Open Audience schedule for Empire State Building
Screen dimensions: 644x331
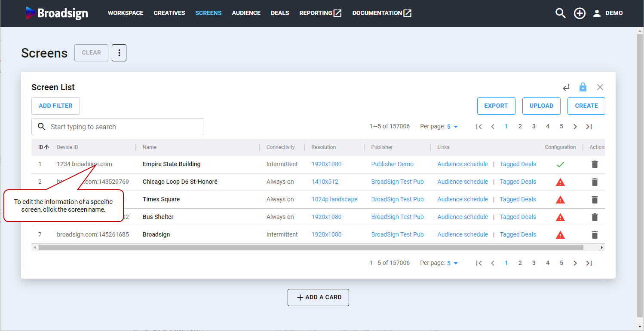coord(463,164)
